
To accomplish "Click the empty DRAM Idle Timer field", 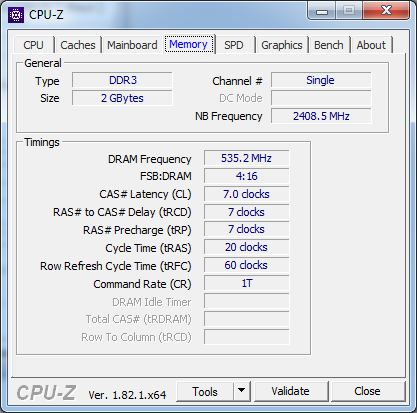I will (x=247, y=302).
